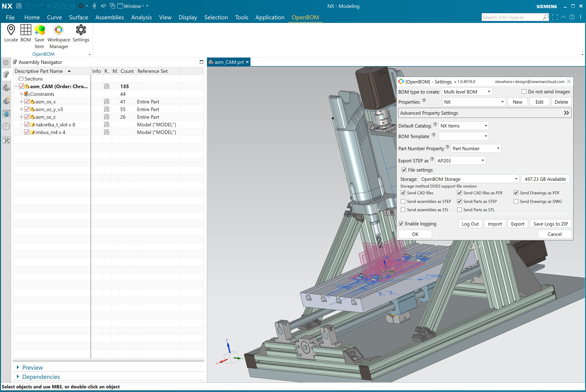Screen dimensions: 586x392
Task: Switch to the Analysis ribbon tab
Action: coord(142,17)
